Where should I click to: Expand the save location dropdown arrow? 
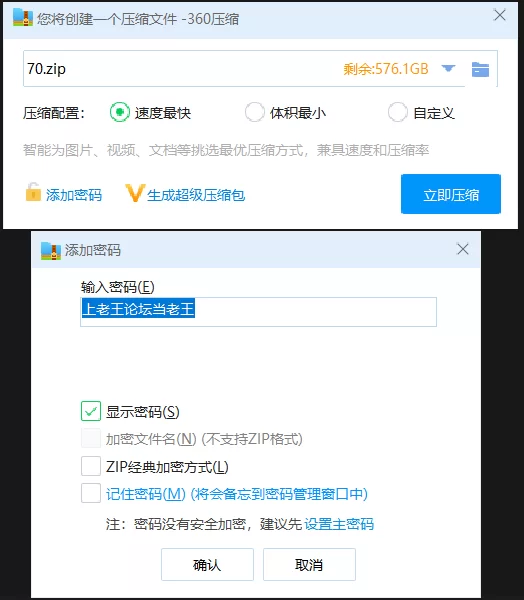click(448, 69)
